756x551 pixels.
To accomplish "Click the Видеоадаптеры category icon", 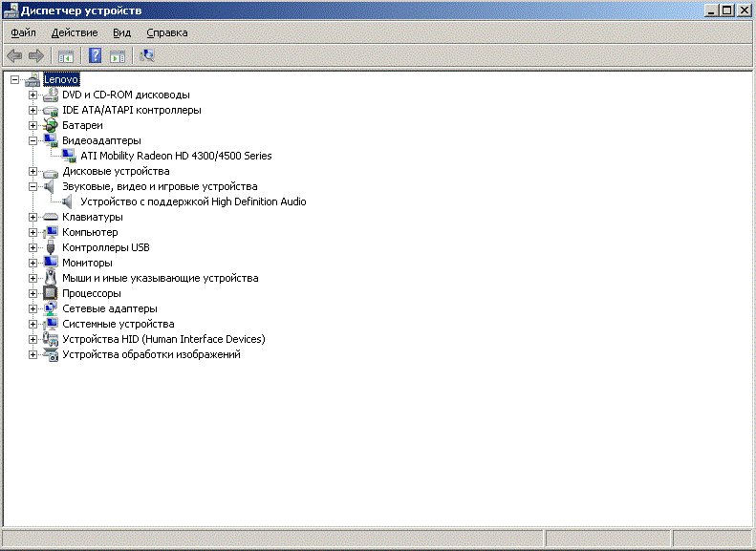I will tap(51, 140).
